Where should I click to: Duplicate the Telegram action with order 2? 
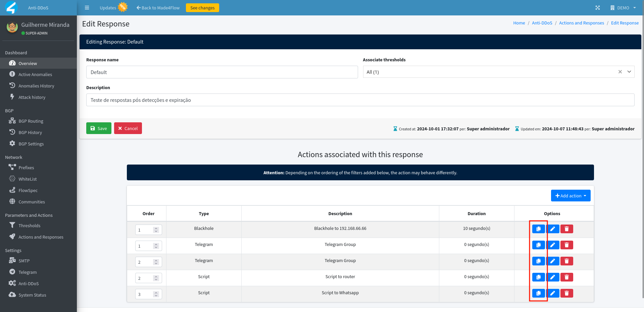[538, 261]
